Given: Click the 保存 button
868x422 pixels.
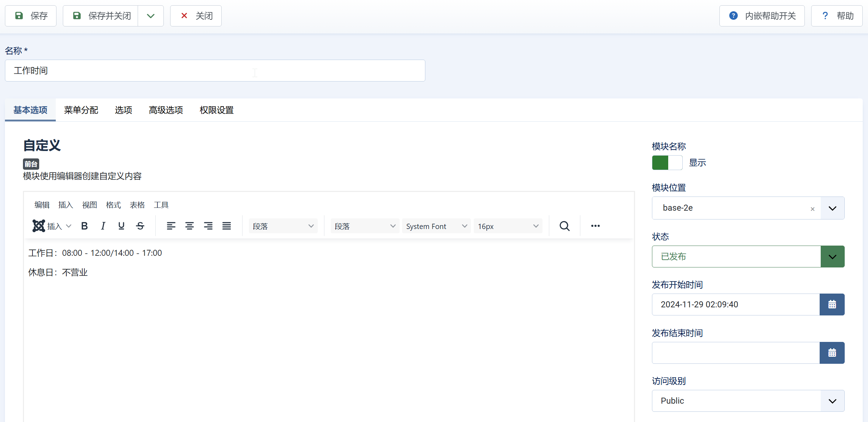Looking at the screenshot, I should point(31,16).
